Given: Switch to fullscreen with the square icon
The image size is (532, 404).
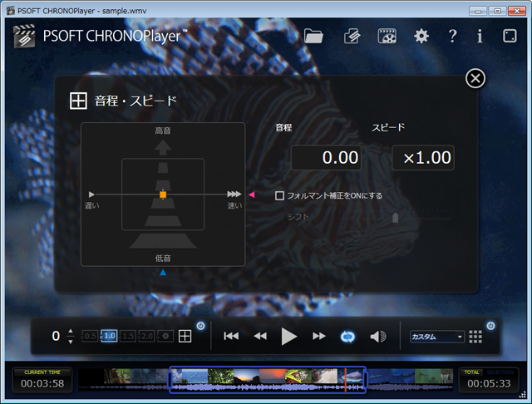Looking at the screenshot, I should [510, 36].
